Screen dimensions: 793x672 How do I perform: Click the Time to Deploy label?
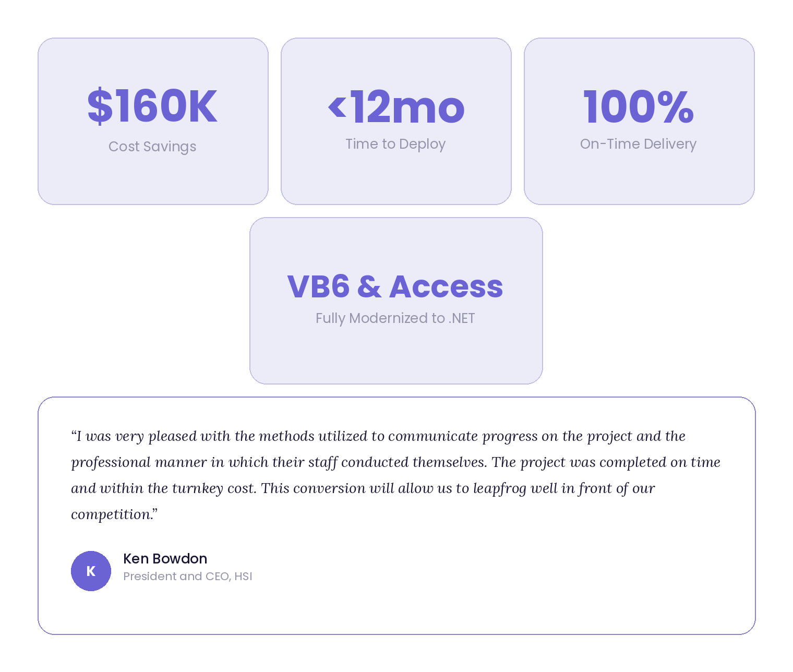(x=395, y=144)
